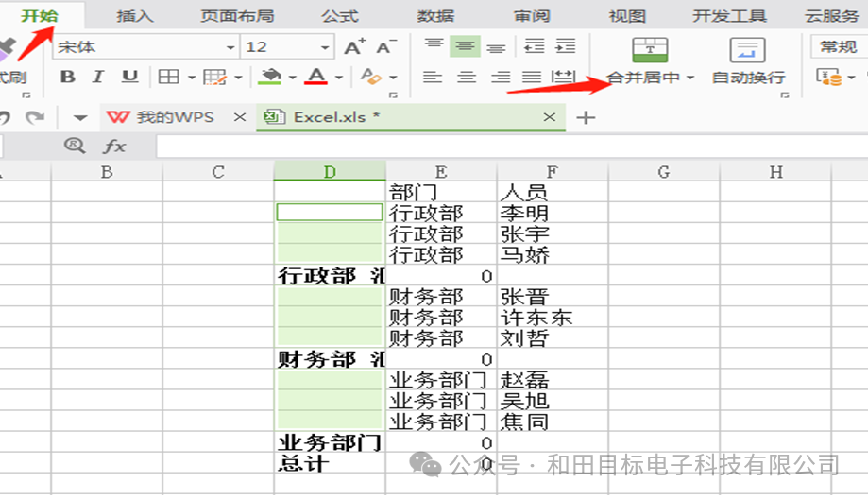Select the cell containing 李明
Screen dimensions: 868x500
553,213
